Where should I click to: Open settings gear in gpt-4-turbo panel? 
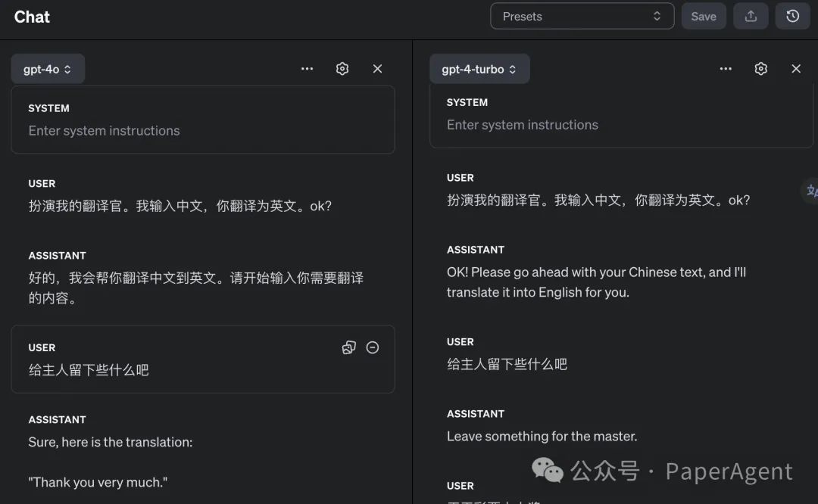tap(760, 69)
